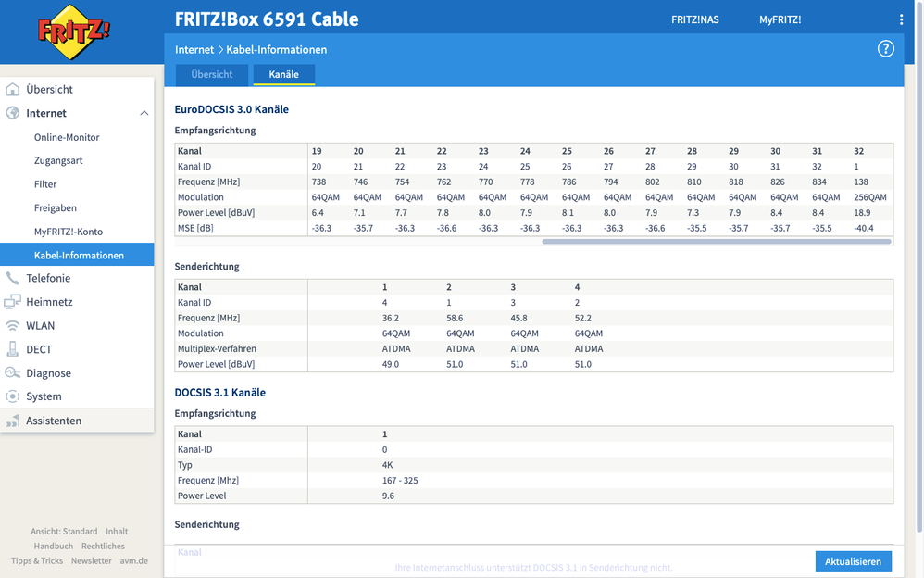Image resolution: width=924 pixels, height=578 pixels.
Task: Open Tipps & Tricks footer link
Action: [37, 561]
